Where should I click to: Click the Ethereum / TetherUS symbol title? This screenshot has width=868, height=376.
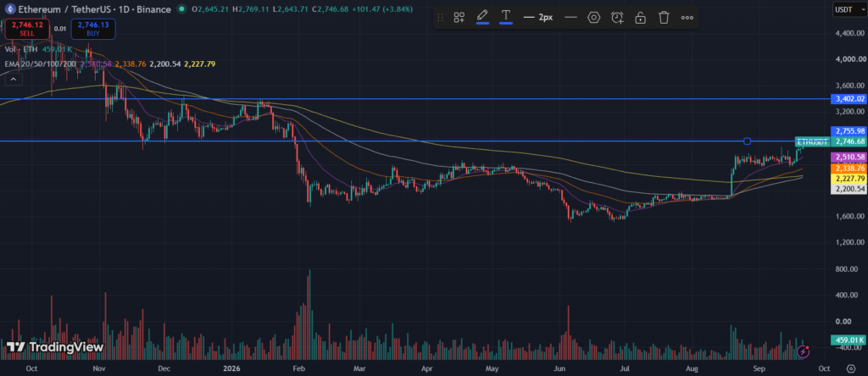pos(93,8)
